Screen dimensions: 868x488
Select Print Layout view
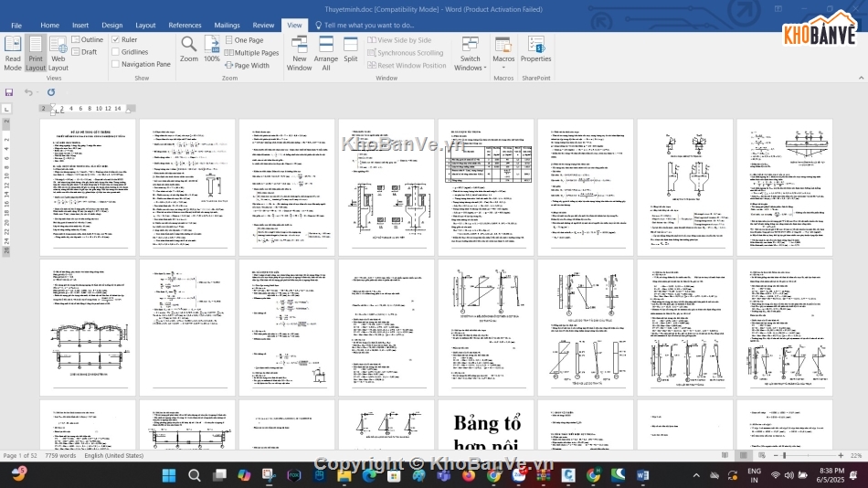tap(36, 53)
